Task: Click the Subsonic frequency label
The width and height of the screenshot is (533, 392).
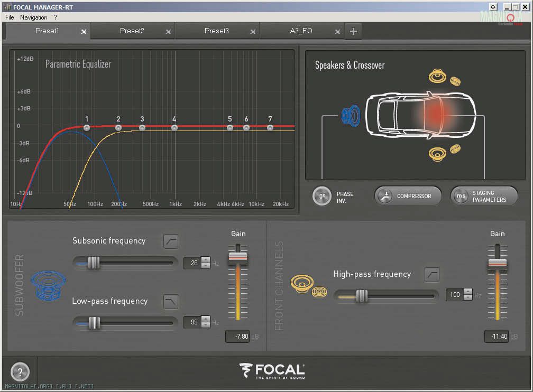Action: 109,241
